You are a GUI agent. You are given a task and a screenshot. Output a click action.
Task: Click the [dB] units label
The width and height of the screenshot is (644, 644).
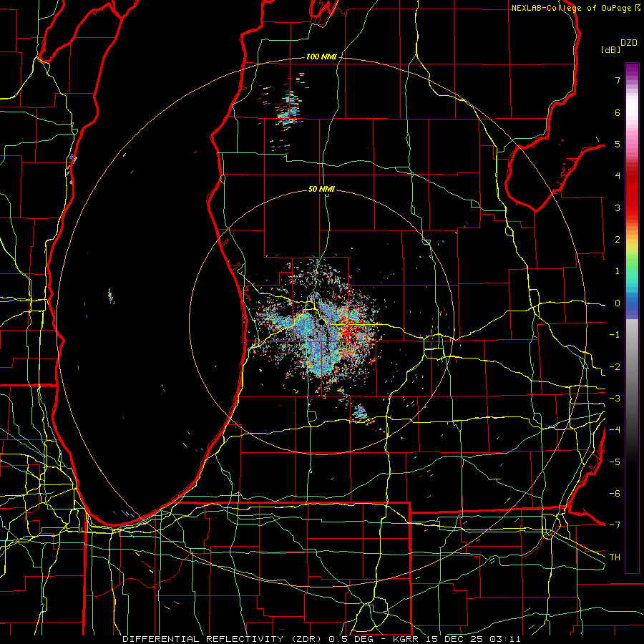(x=611, y=49)
